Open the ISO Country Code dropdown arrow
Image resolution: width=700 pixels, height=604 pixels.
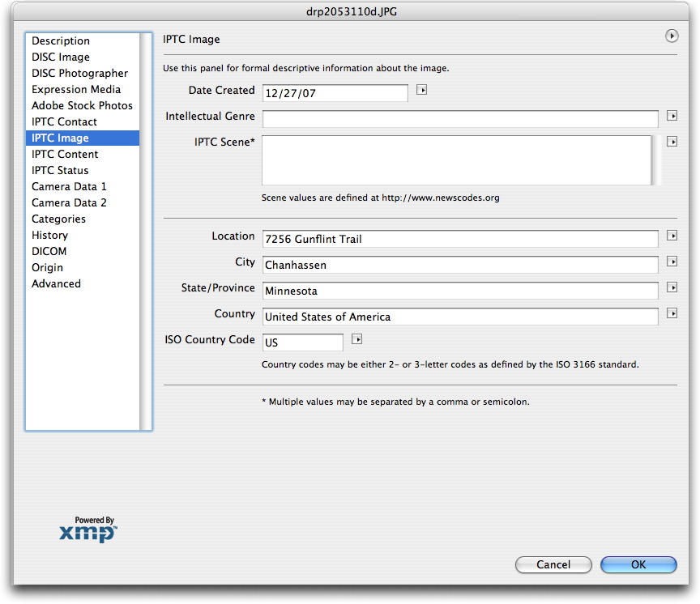(x=356, y=340)
